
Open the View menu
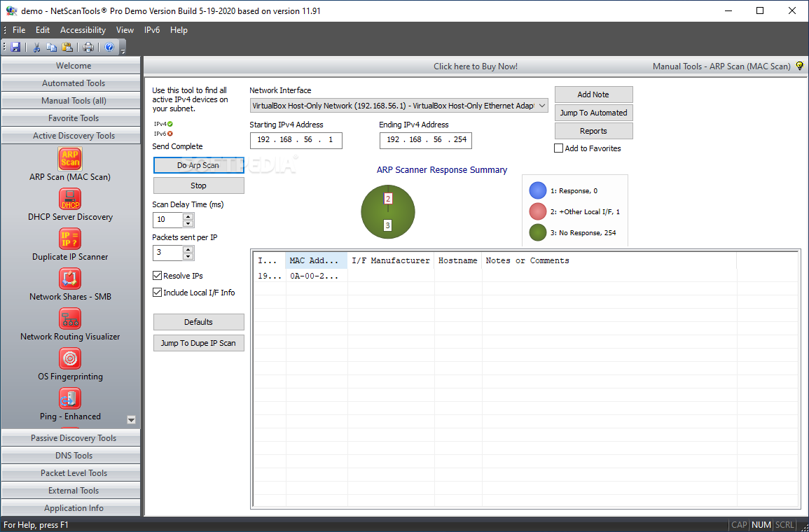[x=125, y=30]
